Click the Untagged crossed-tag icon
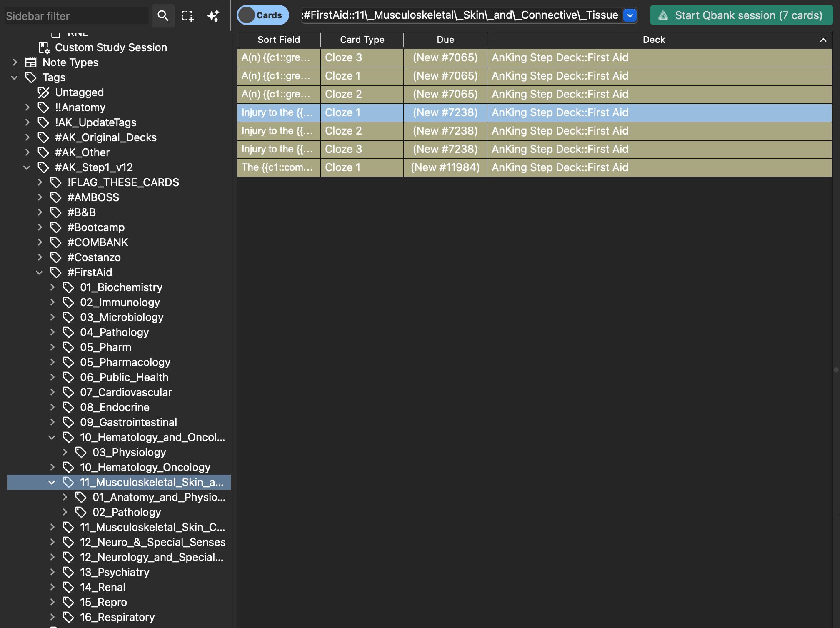 (43, 92)
